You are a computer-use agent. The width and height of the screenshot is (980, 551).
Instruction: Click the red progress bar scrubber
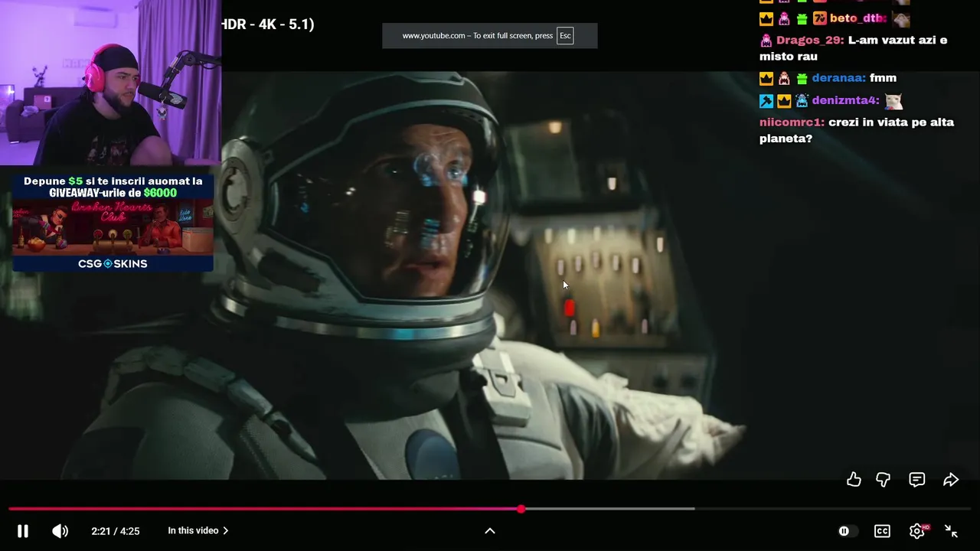pyautogui.click(x=521, y=509)
